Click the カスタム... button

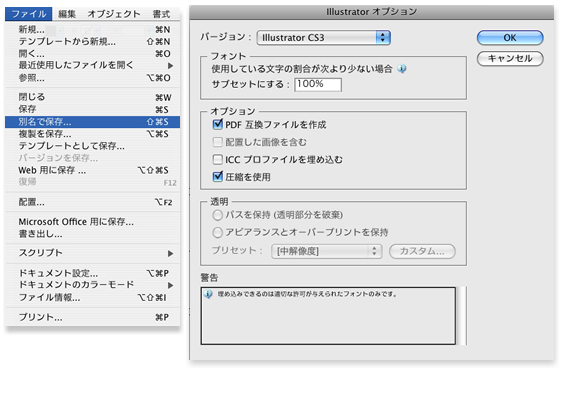point(422,251)
